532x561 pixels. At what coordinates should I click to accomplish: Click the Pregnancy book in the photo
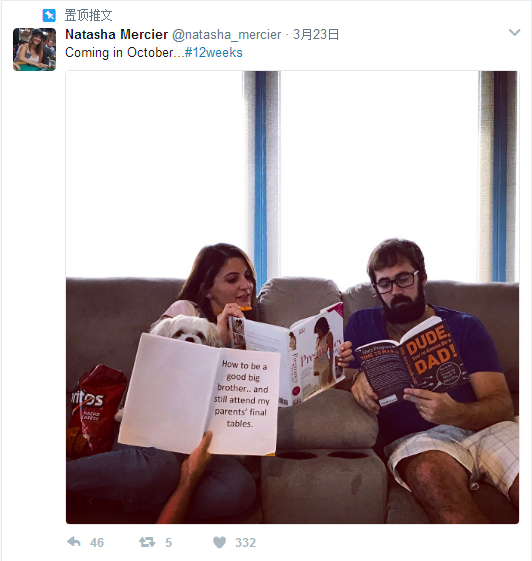[288, 354]
